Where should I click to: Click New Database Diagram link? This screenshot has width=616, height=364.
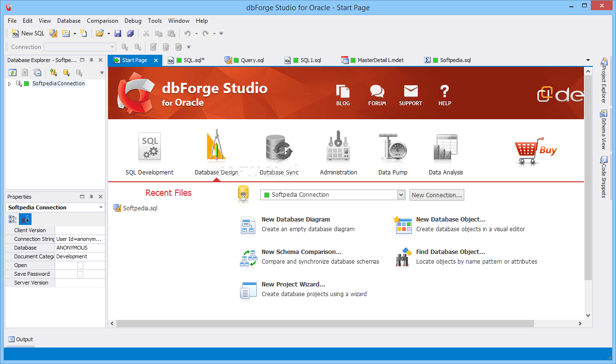(296, 220)
